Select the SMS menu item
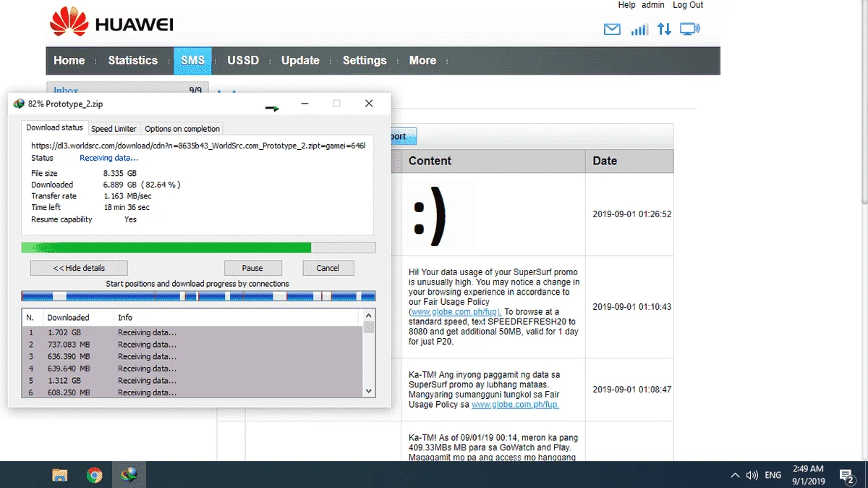This screenshot has height=488, width=868. [x=192, y=61]
